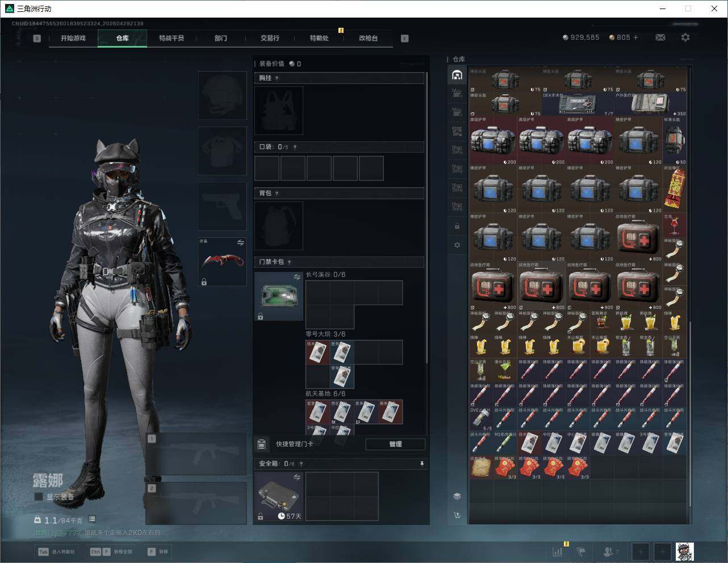Click the empty body armor equipment slot
Screen dimensions: 728x563
222,151
